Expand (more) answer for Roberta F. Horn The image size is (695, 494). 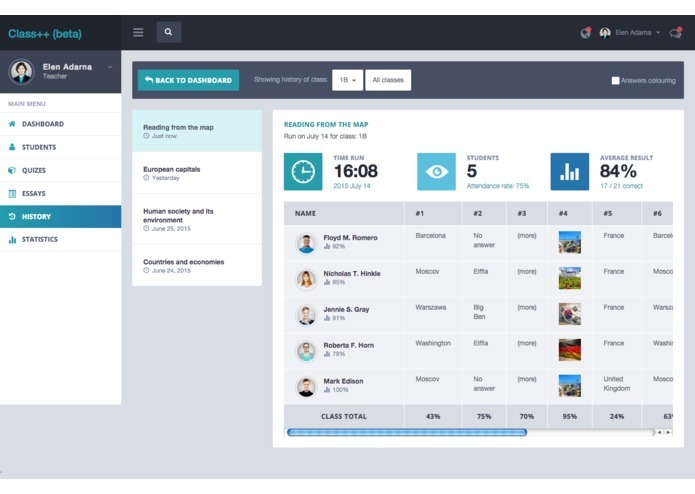pyautogui.click(x=527, y=343)
